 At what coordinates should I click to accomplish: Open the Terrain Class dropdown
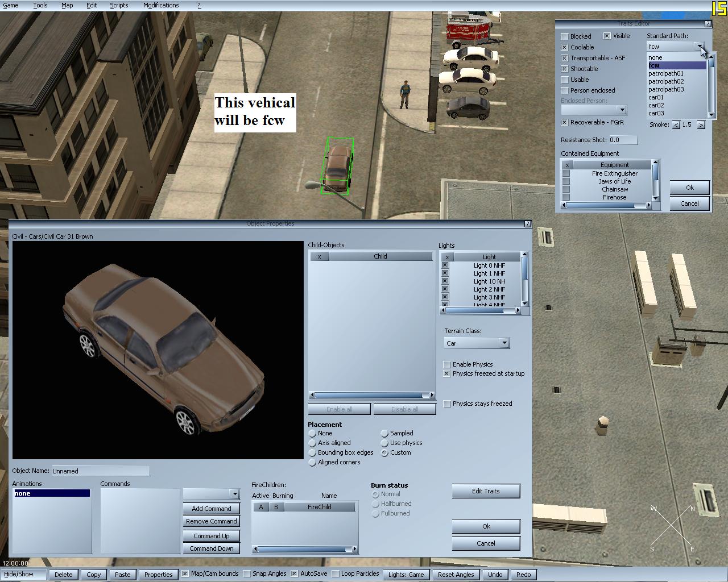504,343
